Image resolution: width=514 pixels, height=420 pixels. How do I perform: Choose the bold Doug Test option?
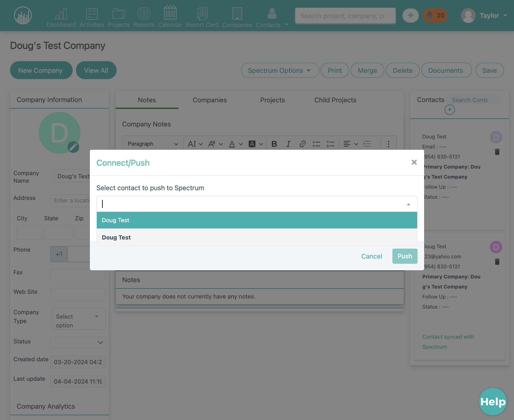(257, 238)
